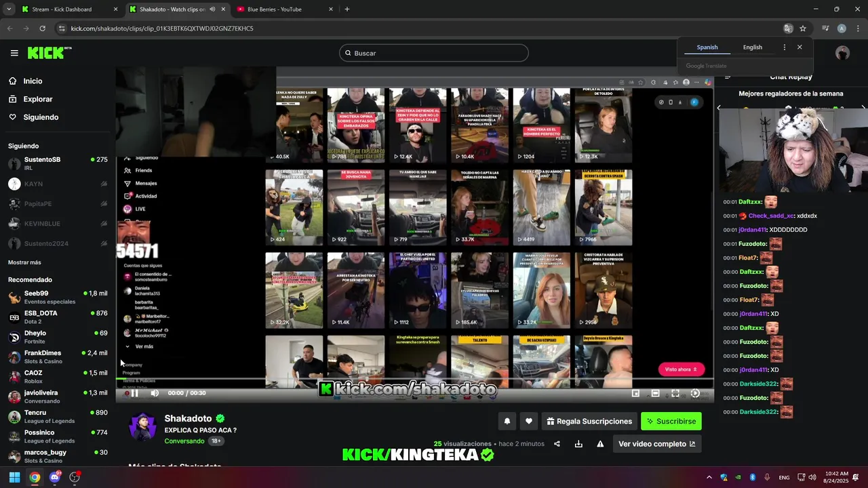Bookmark this page with star icon
This screenshot has height=488, width=868.
click(x=803, y=28)
